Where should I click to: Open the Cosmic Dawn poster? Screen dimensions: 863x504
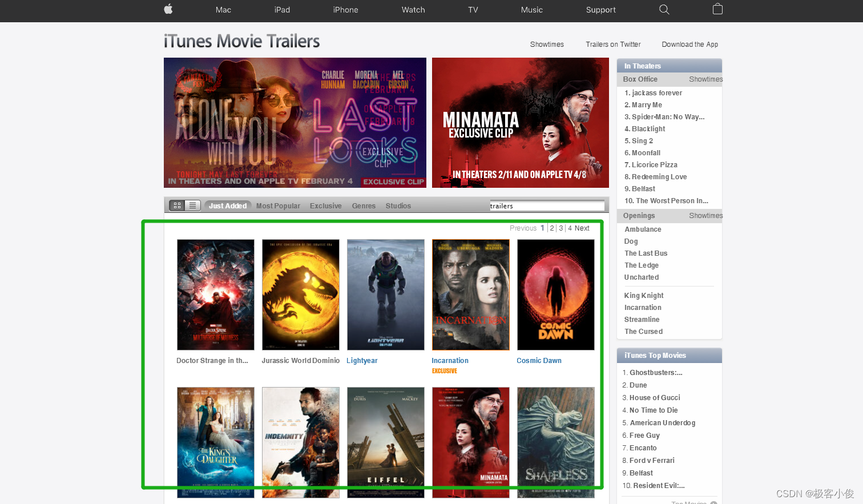[556, 295]
